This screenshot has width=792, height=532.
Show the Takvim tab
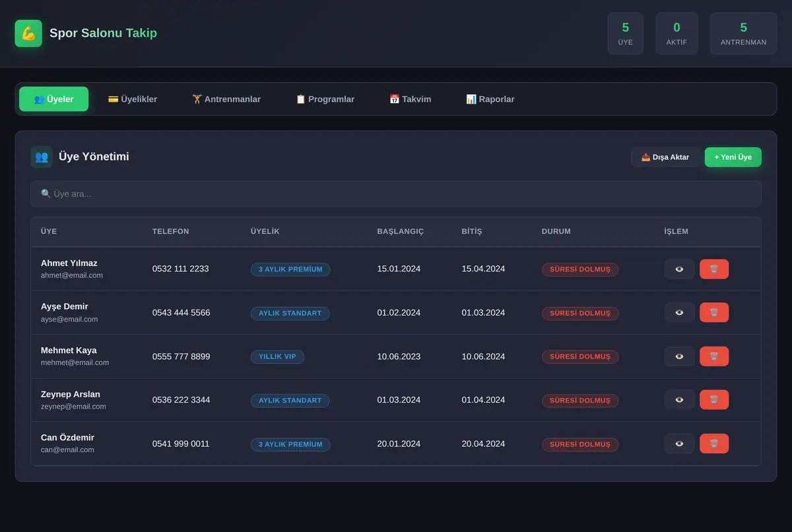tap(410, 99)
